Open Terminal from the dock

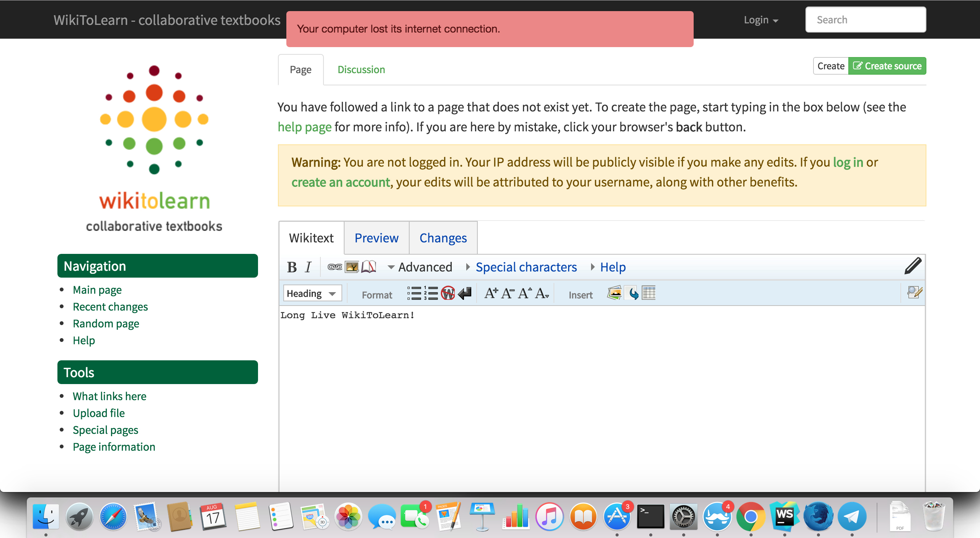click(x=650, y=517)
